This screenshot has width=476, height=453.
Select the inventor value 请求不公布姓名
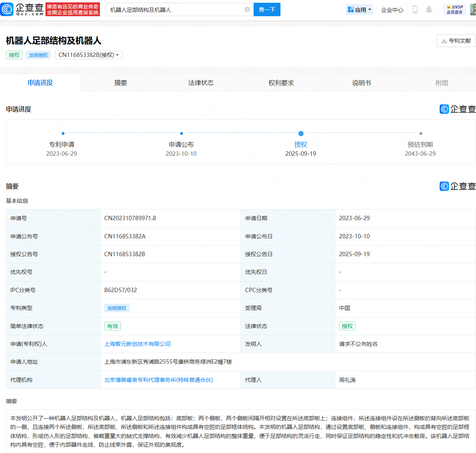(358, 344)
